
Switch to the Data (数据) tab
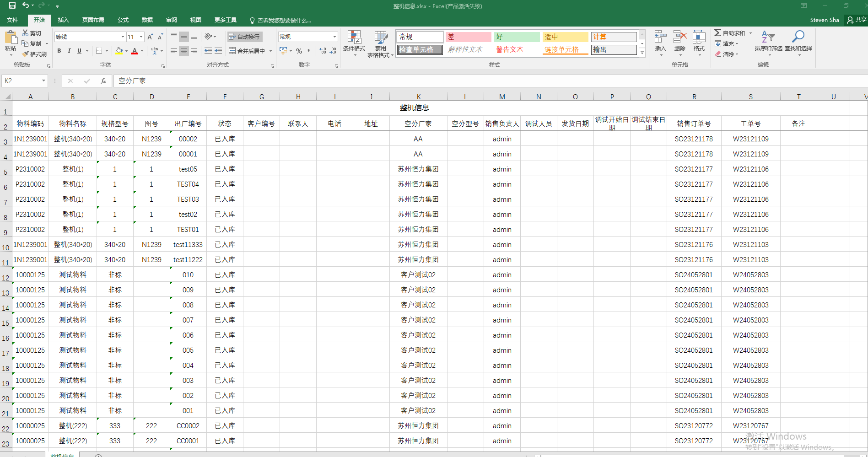click(147, 20)
